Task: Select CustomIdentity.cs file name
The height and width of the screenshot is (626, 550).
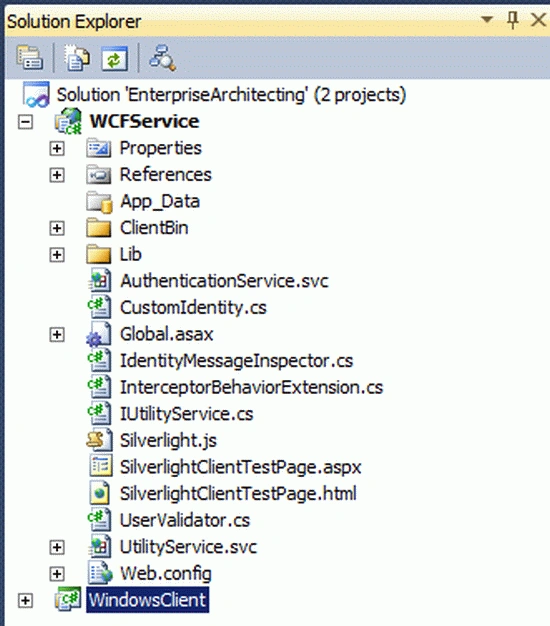Action: click(193, 308)
